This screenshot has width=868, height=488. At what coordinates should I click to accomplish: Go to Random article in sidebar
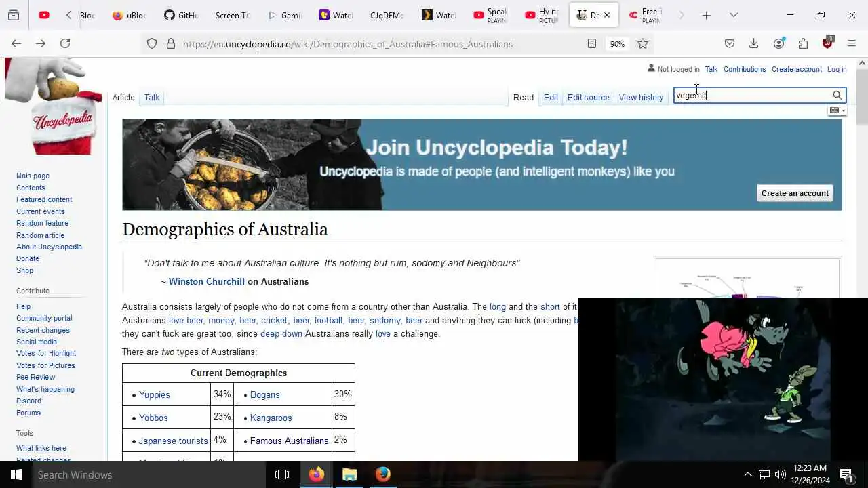pos(40,235)
